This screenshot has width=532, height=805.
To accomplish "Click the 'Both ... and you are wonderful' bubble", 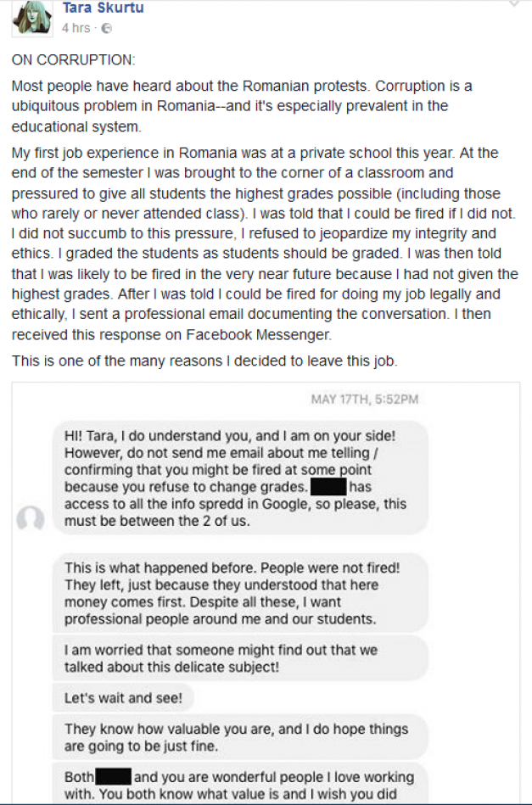I will [240, 785].
